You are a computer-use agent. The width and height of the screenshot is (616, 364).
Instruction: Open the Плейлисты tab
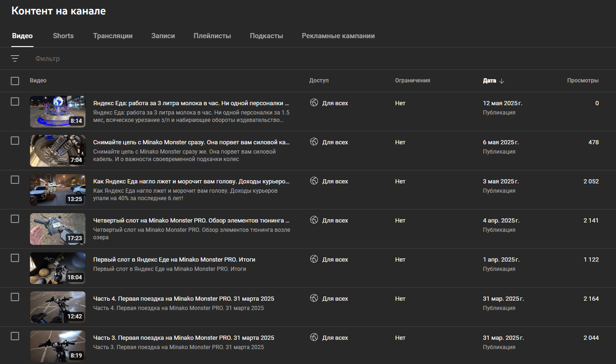[x=212, y=36]
